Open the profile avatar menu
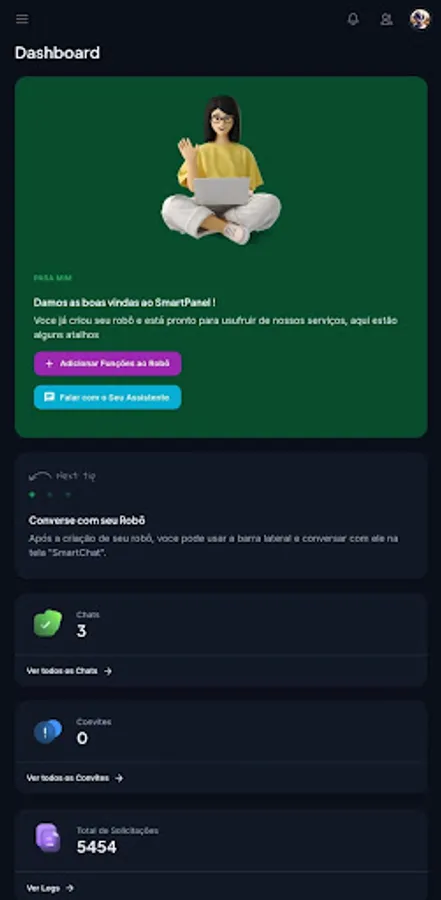 (420, 20)
